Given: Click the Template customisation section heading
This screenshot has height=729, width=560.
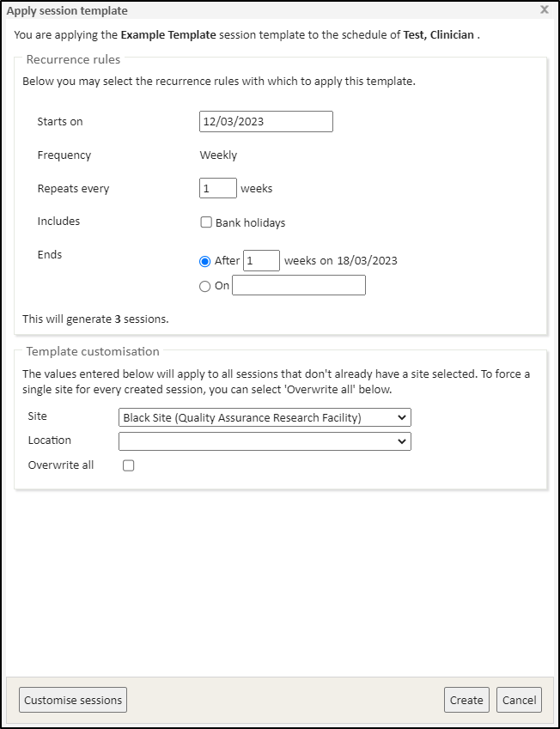Looking at the screenshot, I should click(x=93, y=351).
